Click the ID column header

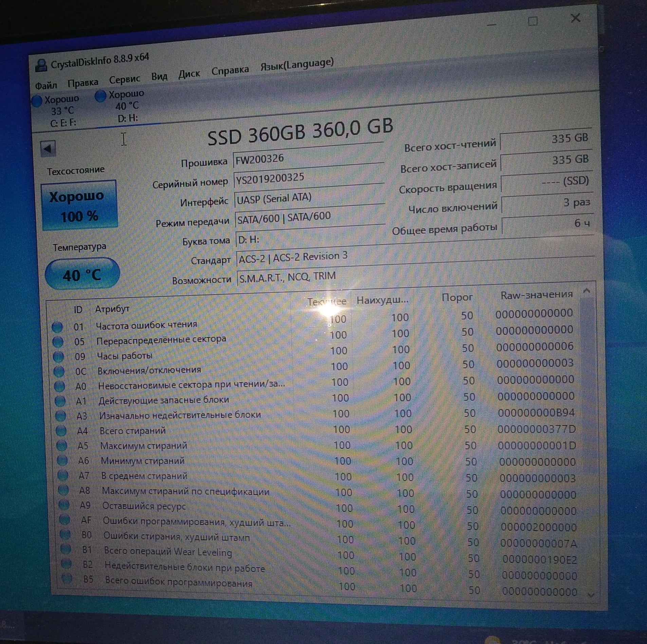tap(78, 309)
